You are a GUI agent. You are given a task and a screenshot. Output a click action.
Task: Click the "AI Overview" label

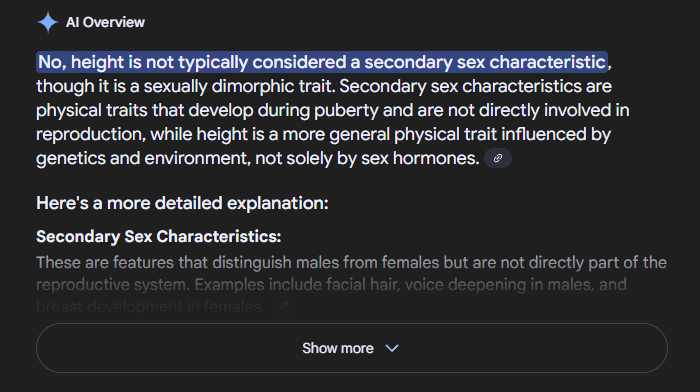tap(105, 22)
